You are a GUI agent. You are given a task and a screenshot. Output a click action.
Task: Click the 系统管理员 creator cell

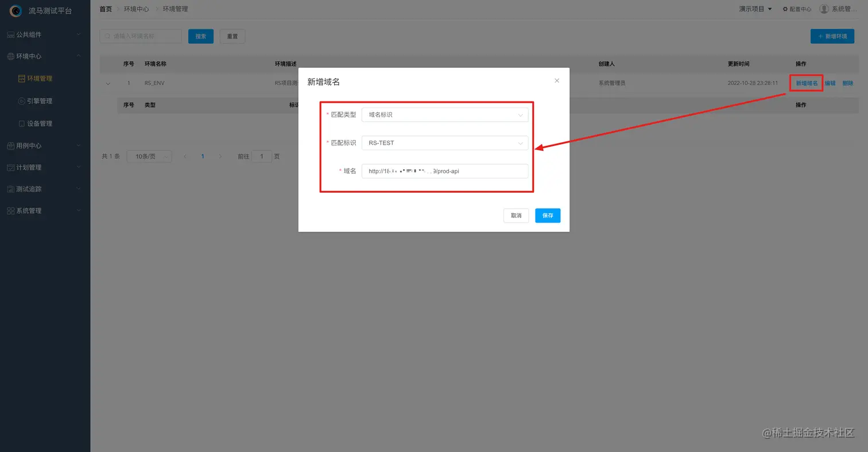coord(612,83)
